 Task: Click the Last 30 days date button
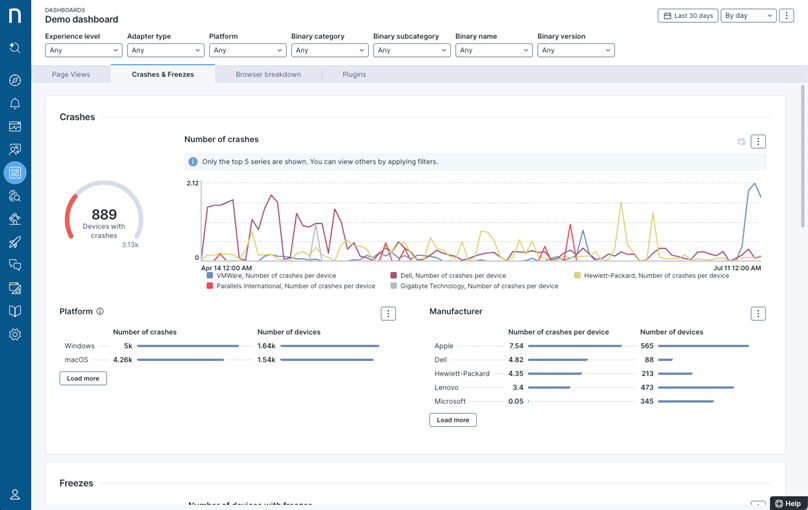[687, 16]
